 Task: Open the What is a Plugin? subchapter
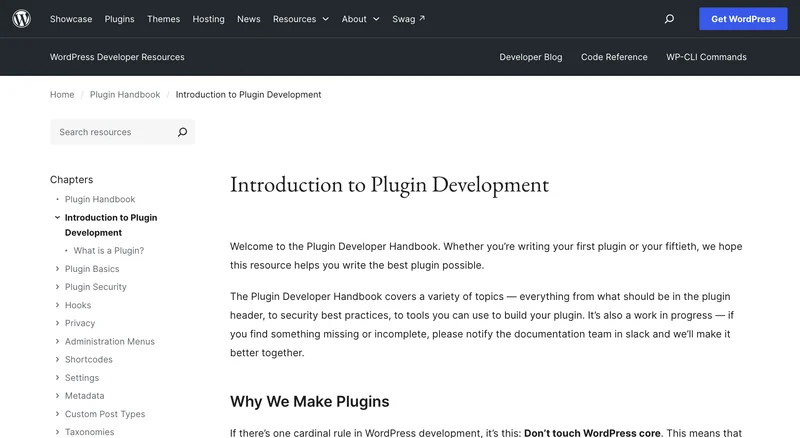tap(109, 251)
